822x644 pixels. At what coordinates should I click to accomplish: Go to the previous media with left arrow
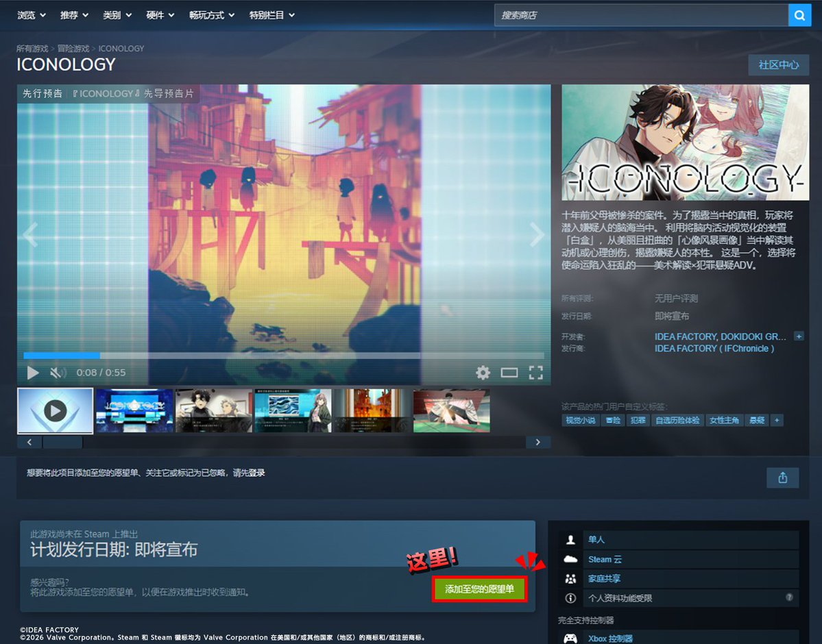coord(30,234)
